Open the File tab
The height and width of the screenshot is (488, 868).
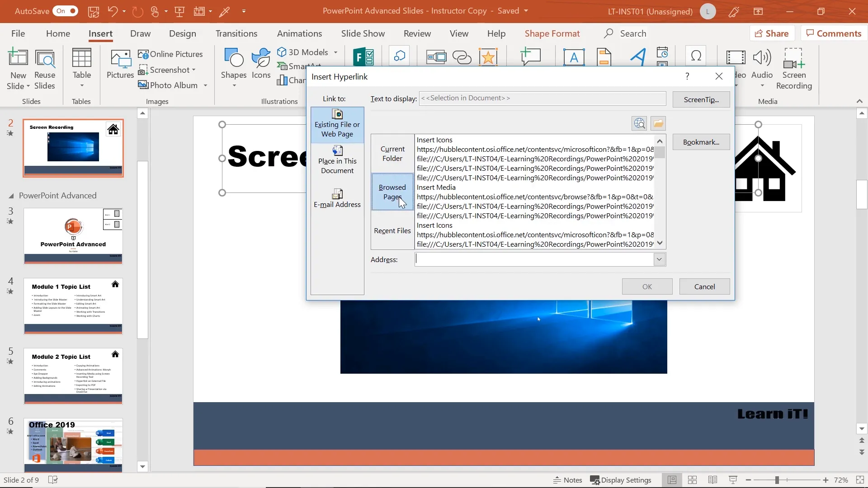coord(18,33)
